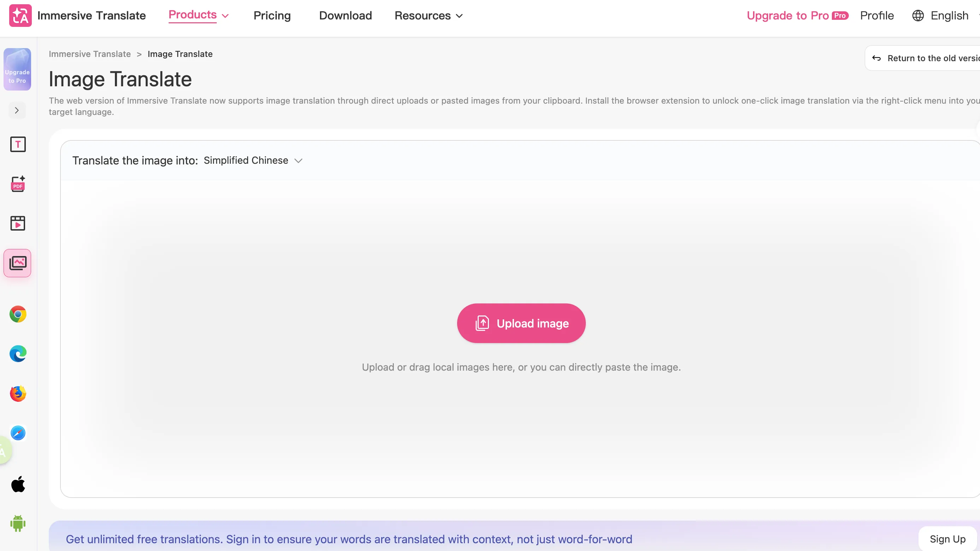This screenshot has height=551, width=980.
Task: Click the Immersive Translate brand name
Action: pyautogui.click(x=92, y=16)
